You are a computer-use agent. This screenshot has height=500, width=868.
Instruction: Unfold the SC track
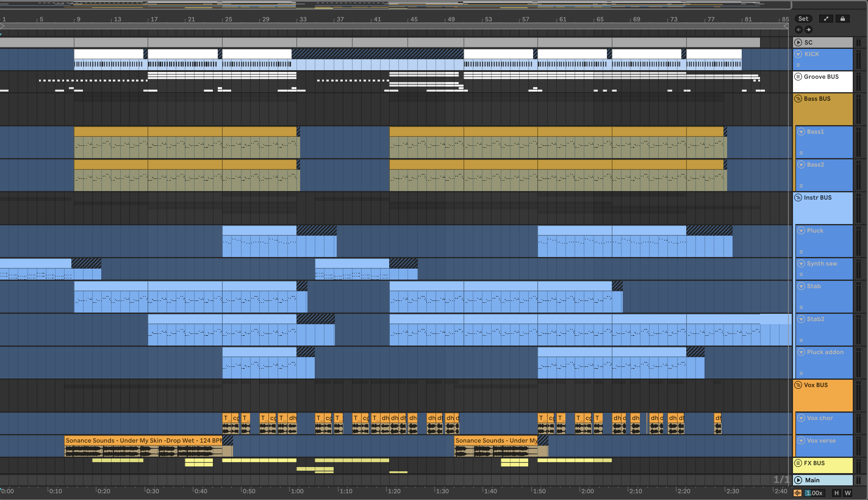pos(798,42)
